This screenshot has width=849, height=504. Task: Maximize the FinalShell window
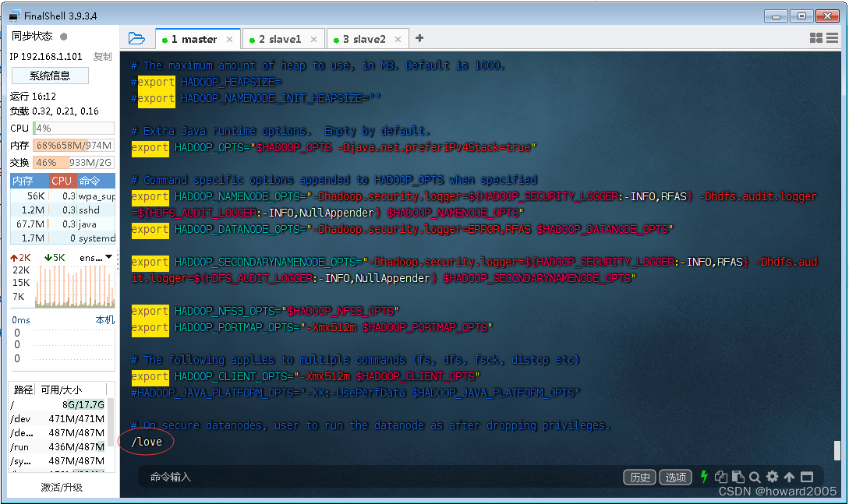point(801,16)
